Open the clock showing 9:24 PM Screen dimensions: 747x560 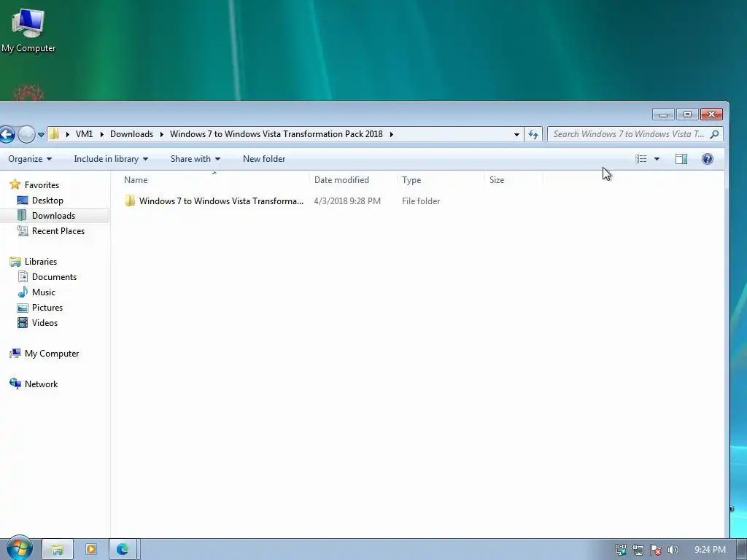[710, 550]
